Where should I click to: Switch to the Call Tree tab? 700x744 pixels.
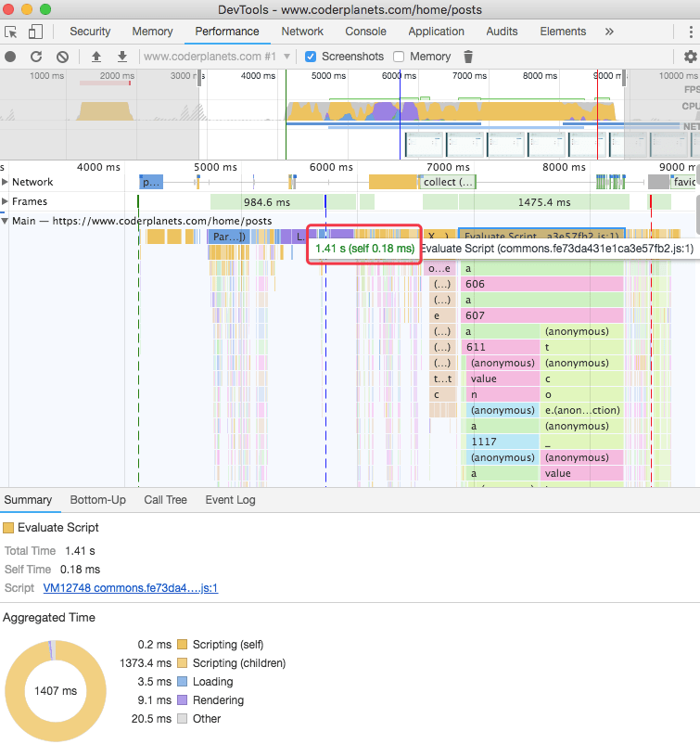[166, 500]
